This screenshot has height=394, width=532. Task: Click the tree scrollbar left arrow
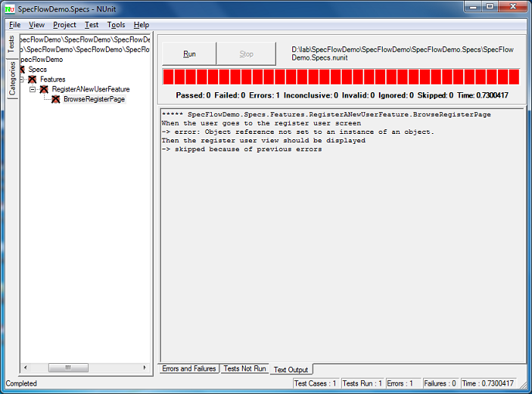click(x=26, y=368)
